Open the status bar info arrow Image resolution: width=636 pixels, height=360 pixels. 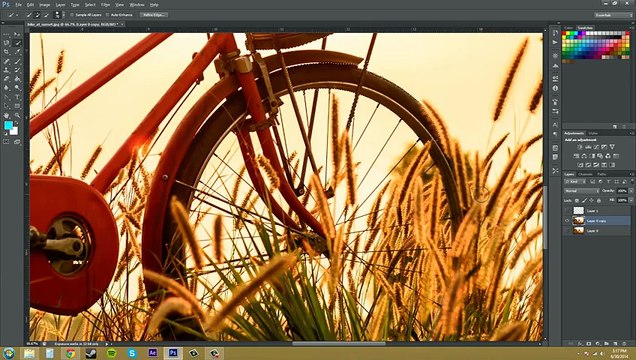(x=107, y=344)
